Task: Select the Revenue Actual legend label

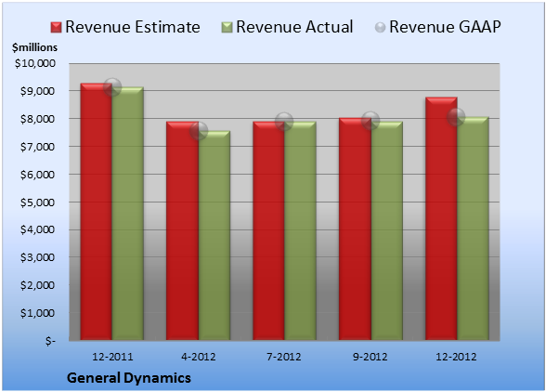Action: [294, 27]
